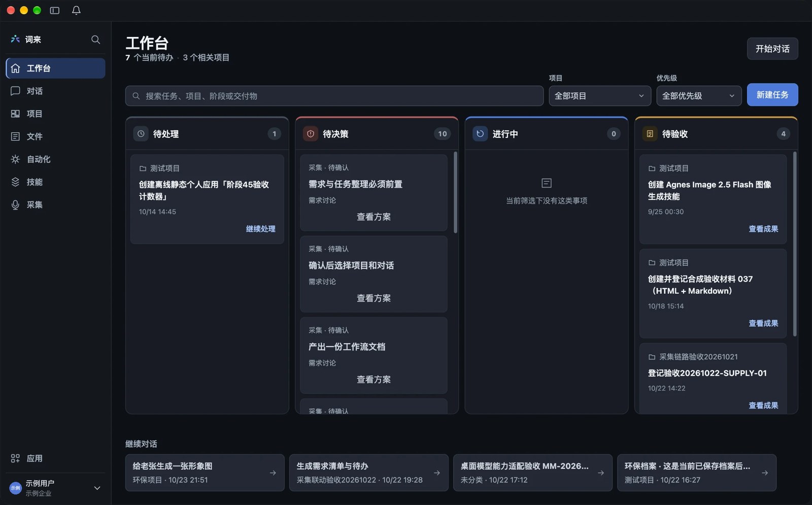Click 继续处理 on 阶段45验收计数器 card
812x505 pixels.
tap(261, 229)
